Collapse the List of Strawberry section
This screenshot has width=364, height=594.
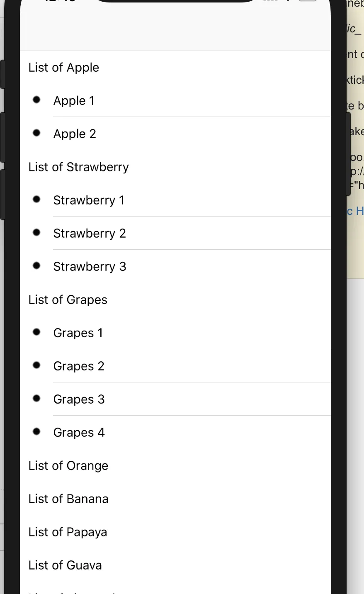click(x=79, y=167)
